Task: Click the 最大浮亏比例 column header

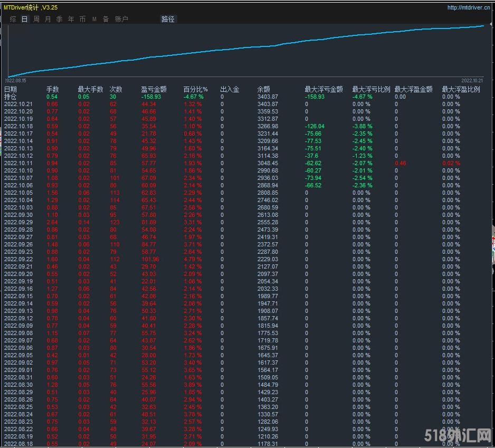Action: point(372,89)
